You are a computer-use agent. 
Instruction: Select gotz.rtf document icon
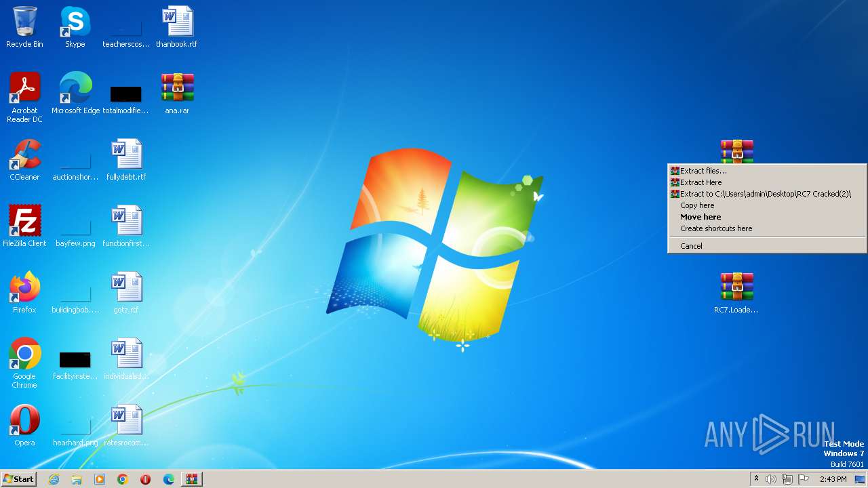point(126,293)
